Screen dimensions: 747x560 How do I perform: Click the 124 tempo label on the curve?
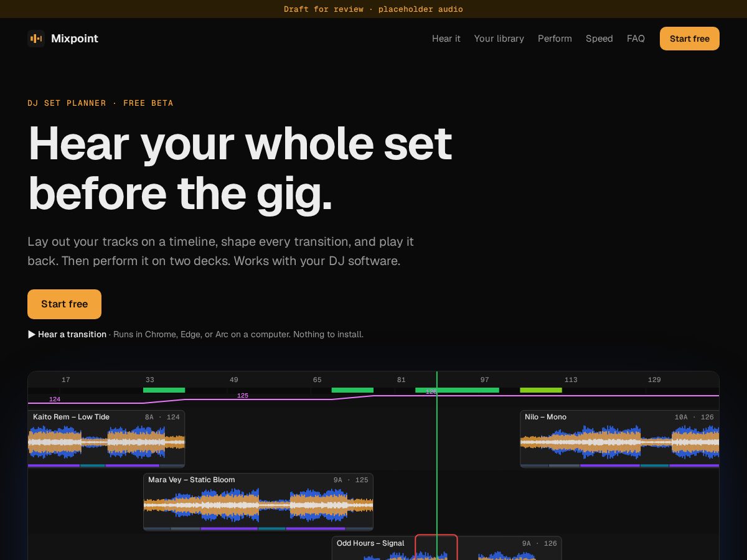[x=55, y=399]
